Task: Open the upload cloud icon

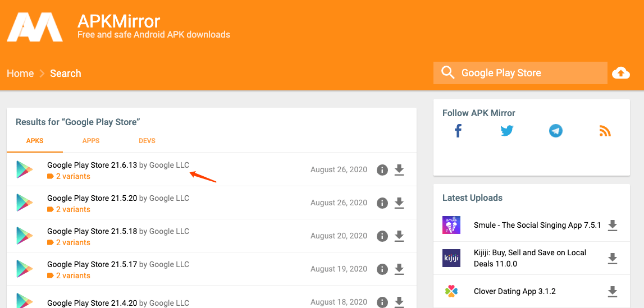Action: click(x=620, y=73)
